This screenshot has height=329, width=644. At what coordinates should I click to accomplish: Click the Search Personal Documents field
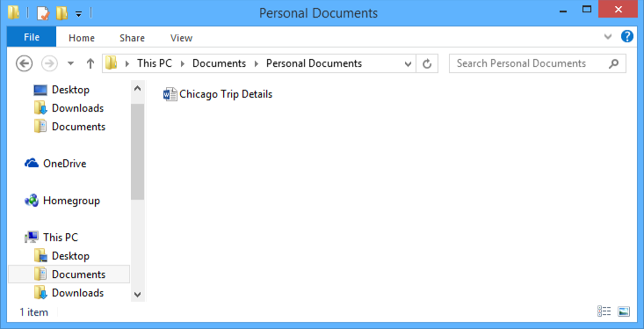538,63
